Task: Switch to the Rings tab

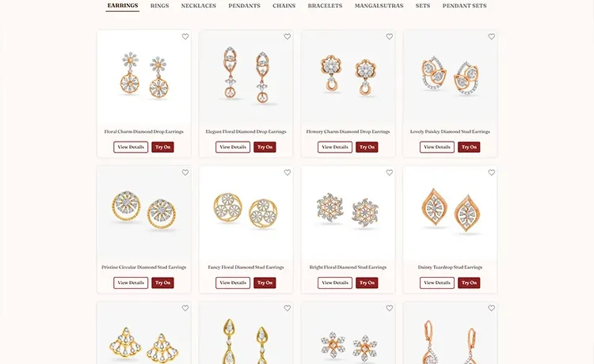Action: click(159, 6)
